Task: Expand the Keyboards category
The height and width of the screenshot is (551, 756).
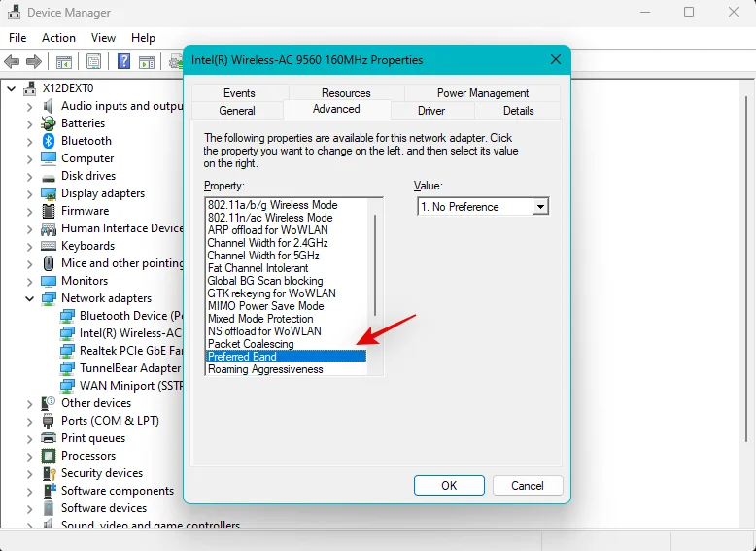Action: (30, 246)
